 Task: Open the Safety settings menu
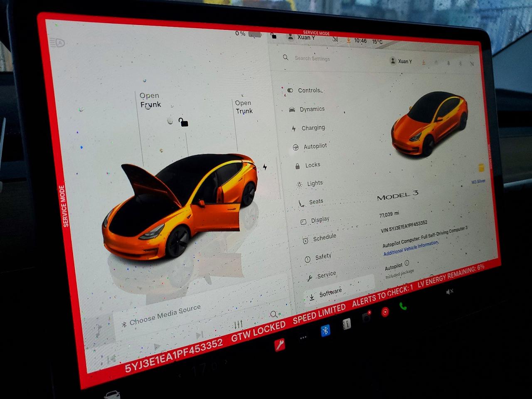tap(318, 257)
